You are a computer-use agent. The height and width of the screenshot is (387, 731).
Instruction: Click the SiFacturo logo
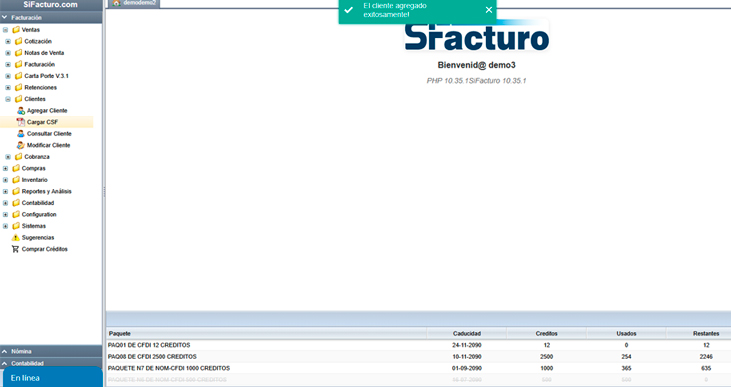tap(476, 36)
